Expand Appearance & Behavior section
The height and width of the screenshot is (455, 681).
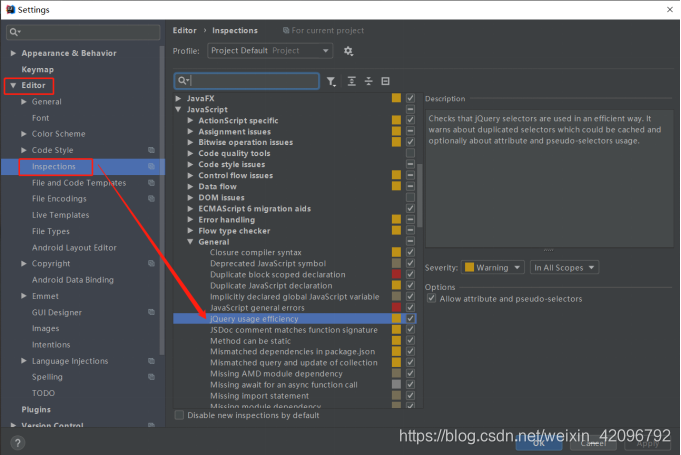(x=13, y=53)
